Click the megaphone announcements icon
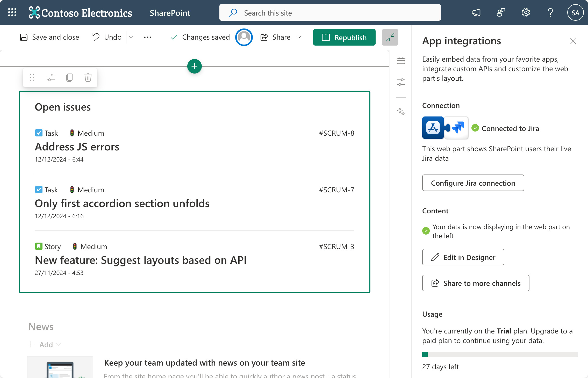This screenshot has width=588, height=378. (x=476, y=12)
